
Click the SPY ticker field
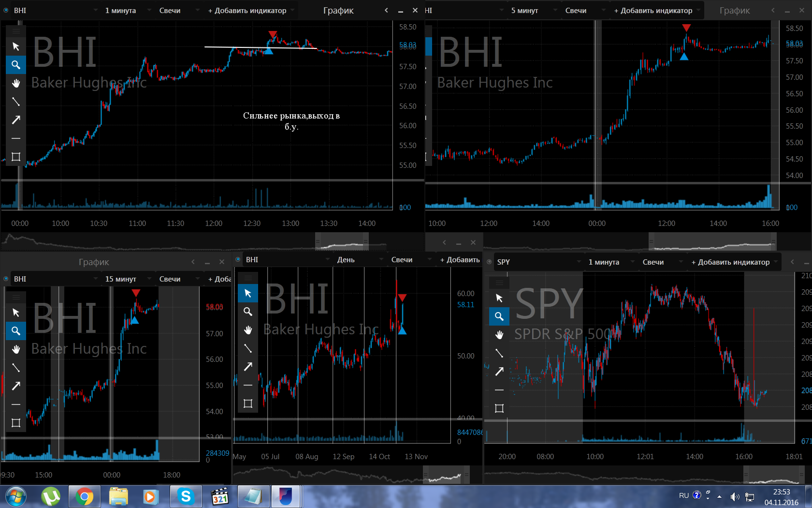click(538, 262)
